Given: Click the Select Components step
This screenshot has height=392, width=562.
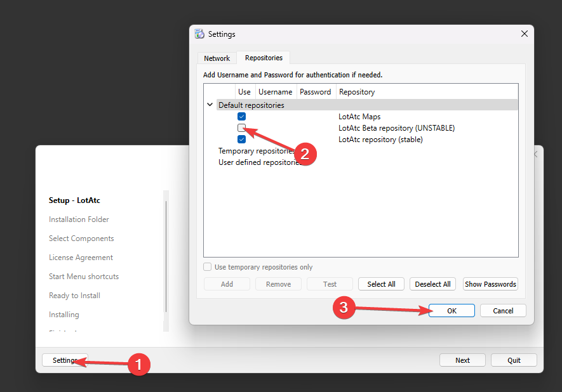Looking at the screenshot, I should click(x=81, y=238).
